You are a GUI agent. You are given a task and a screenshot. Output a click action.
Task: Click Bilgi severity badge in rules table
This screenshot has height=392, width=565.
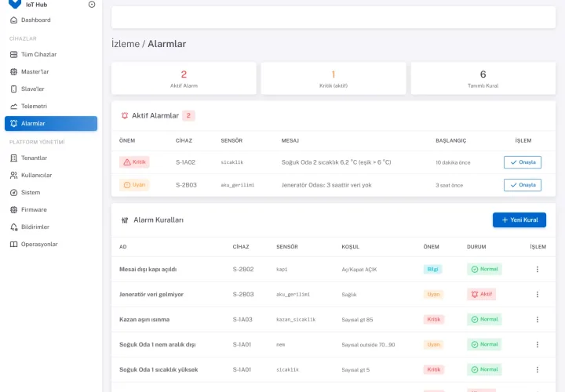coord(432,269)
